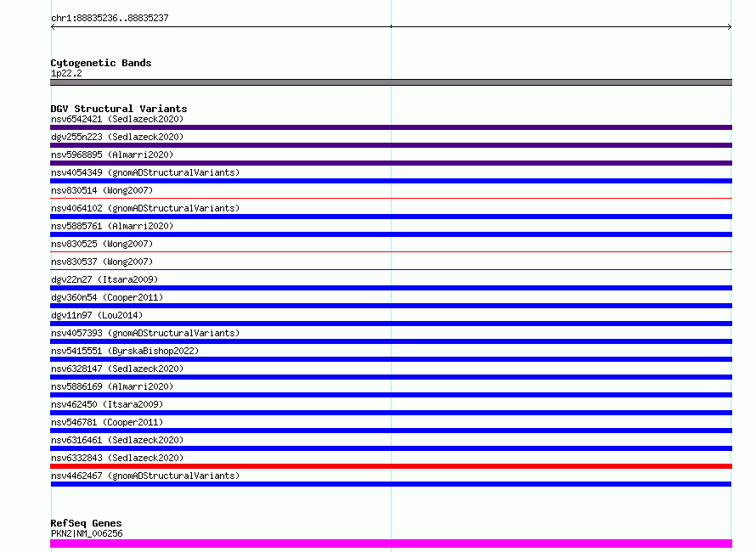Open variant nsv830514 (Wong2007) label

tap(102, 190)
